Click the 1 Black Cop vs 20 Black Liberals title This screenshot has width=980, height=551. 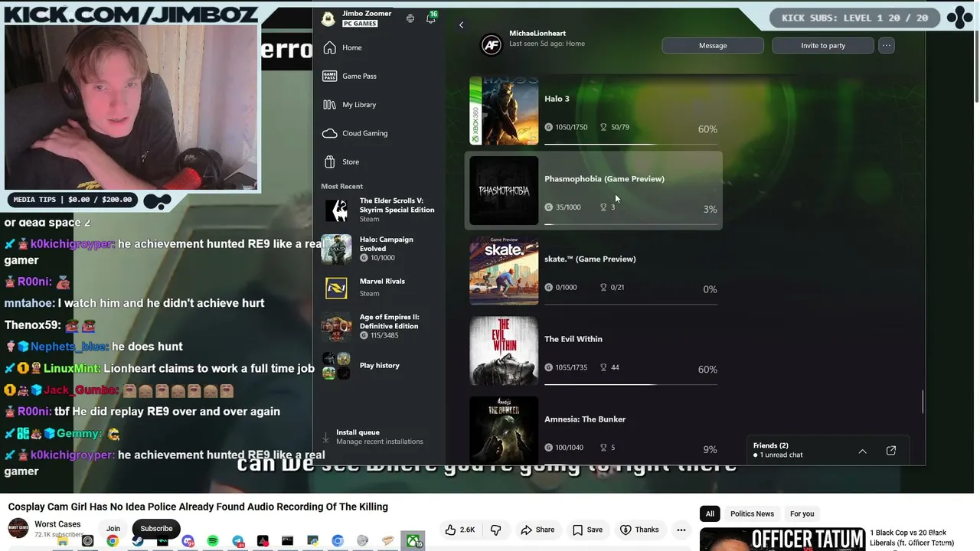click(911, 537)
